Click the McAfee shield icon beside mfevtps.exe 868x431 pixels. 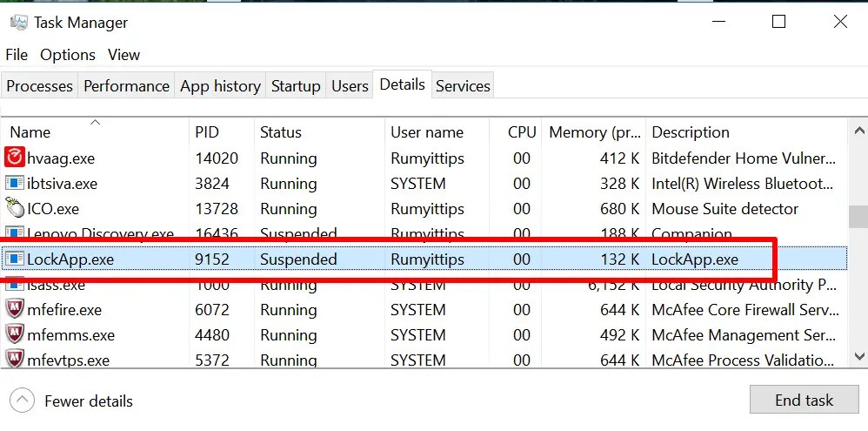(15, 360)
